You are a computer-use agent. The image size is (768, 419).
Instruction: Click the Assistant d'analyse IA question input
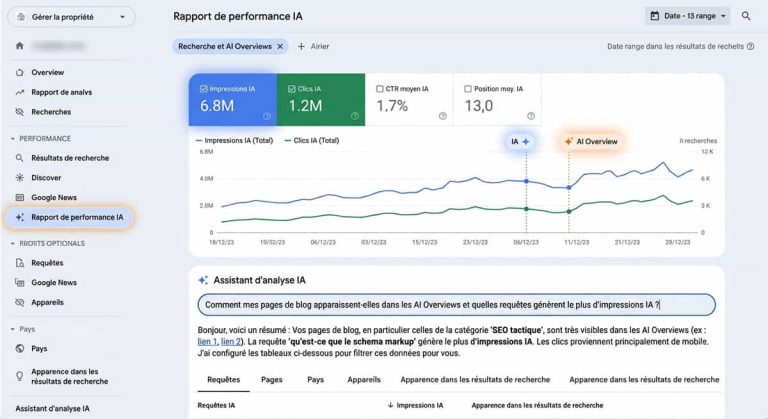(x=456, y=305)
